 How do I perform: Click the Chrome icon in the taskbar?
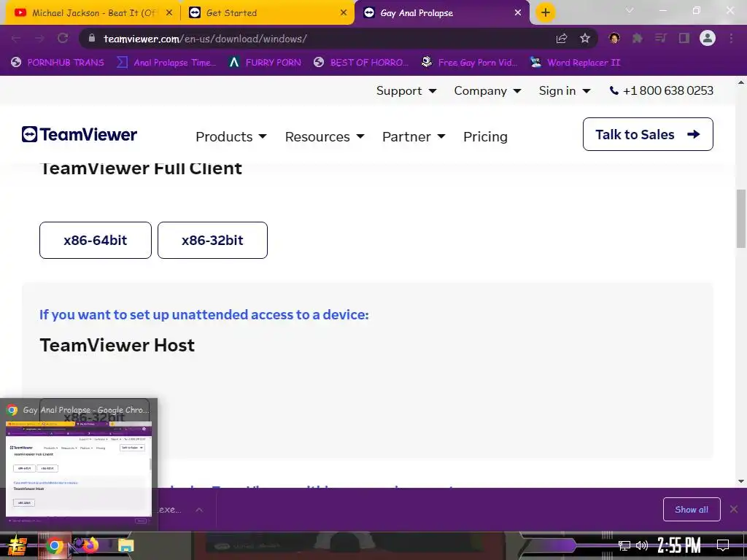point(54,545)
